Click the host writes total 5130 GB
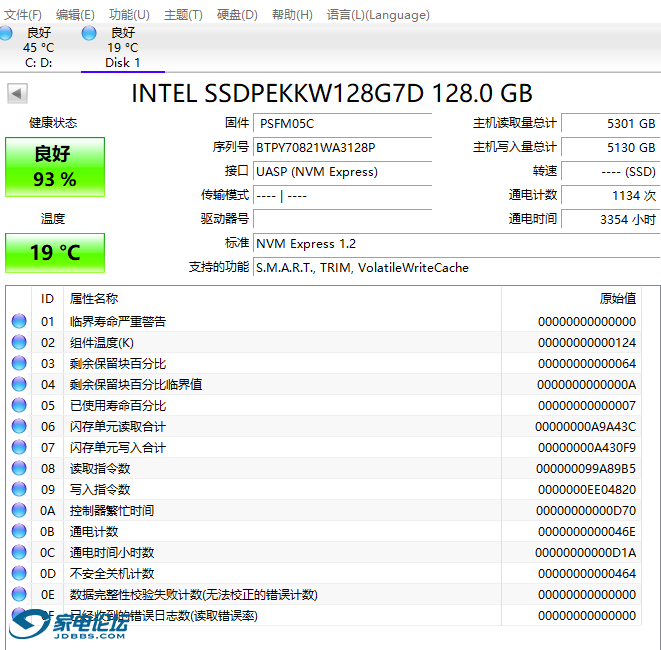 [610, 148]
